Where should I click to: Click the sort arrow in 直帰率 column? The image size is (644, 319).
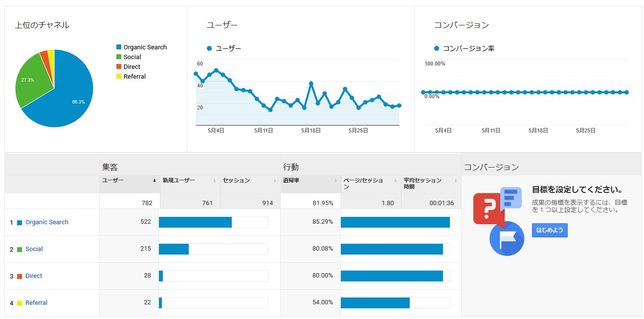click(335, 181)
